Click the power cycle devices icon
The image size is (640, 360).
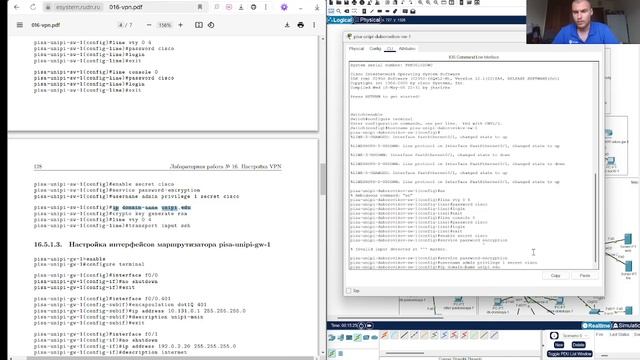[362, 326]
